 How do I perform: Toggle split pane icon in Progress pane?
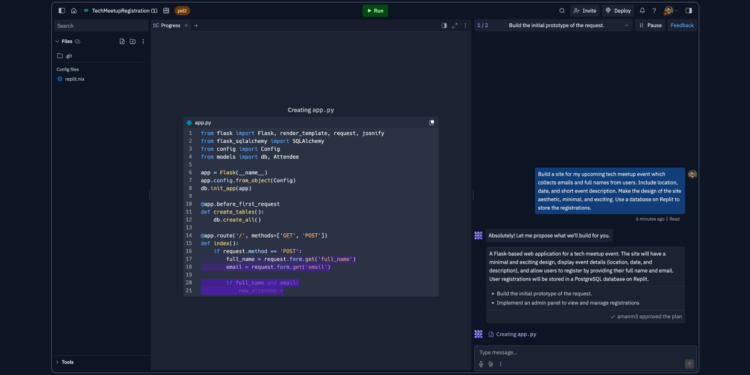point(444,25)
